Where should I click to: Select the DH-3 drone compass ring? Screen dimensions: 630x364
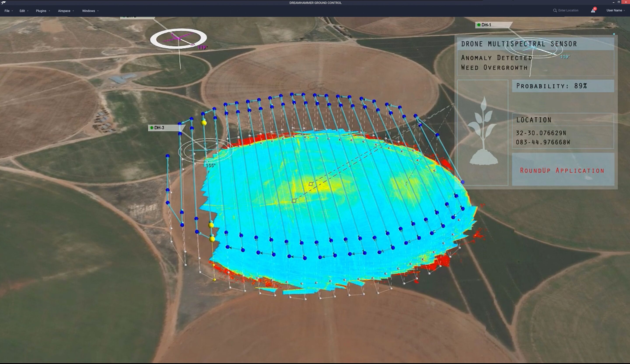[x=206, y=151]
